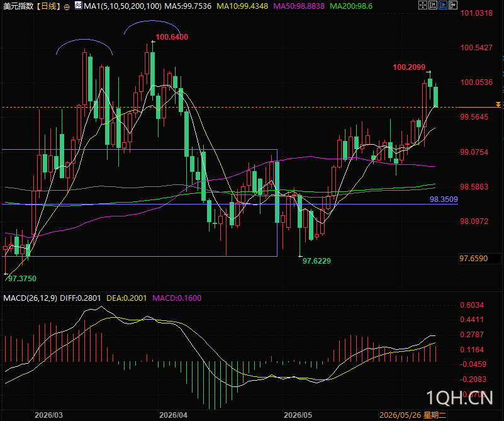Click the DEA:0.2001 value
Image resolution: width=504 pixels, height=421 pixels.
point(126,298)
